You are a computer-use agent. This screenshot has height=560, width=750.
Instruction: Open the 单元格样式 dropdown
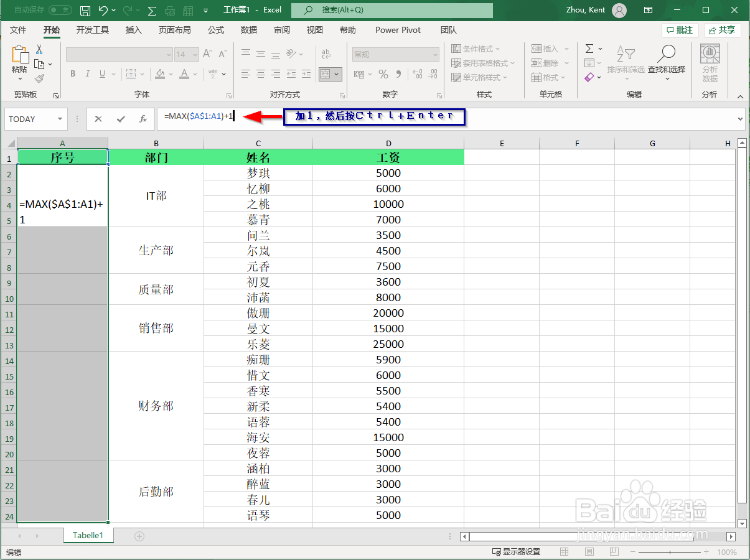click(480, 78)
